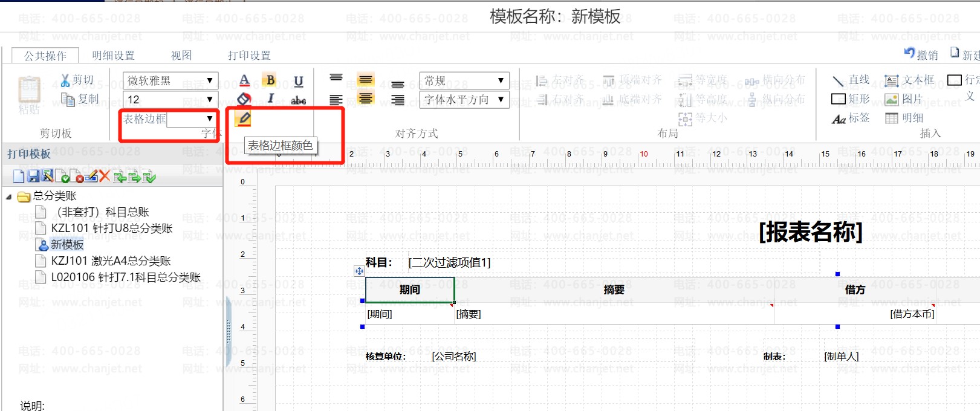The width and height of the screenshot is (980, 411).
Task: Click the 表格边框颜色 pencil color icon
Action: [244, 118]
